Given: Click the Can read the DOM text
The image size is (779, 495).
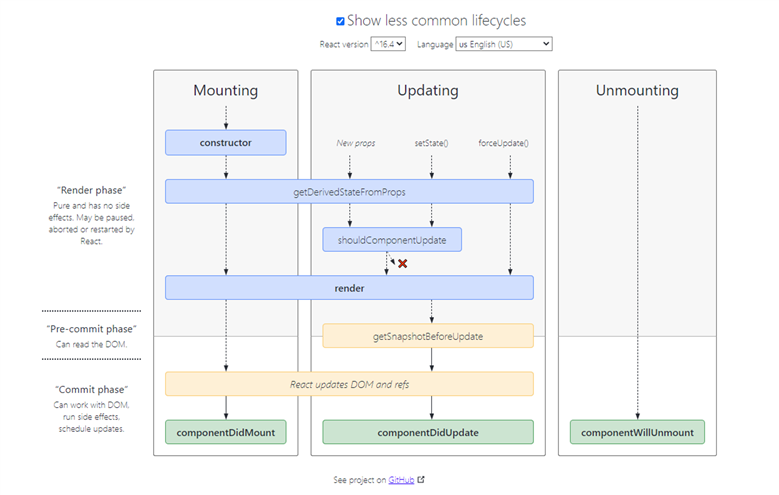Looking at the screenshot, I should click(x=91, y=344).
